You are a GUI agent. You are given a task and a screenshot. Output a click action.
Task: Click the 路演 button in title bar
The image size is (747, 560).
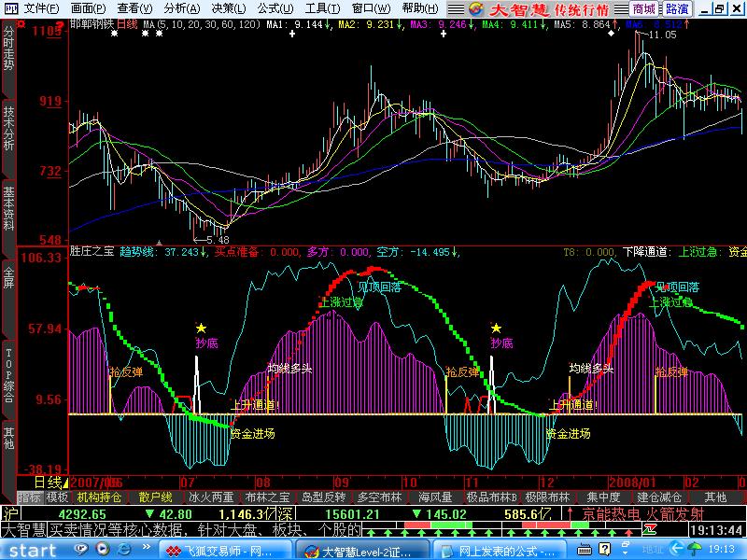point(676,8)
